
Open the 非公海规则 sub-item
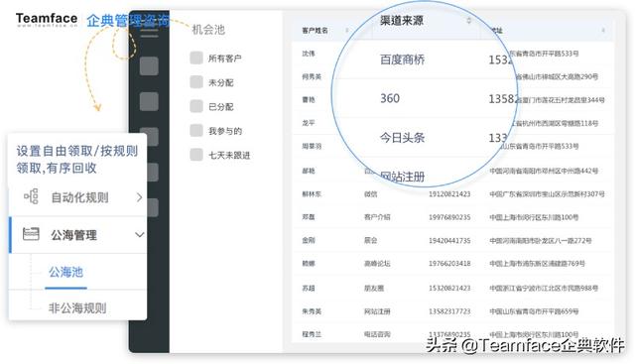77,308
